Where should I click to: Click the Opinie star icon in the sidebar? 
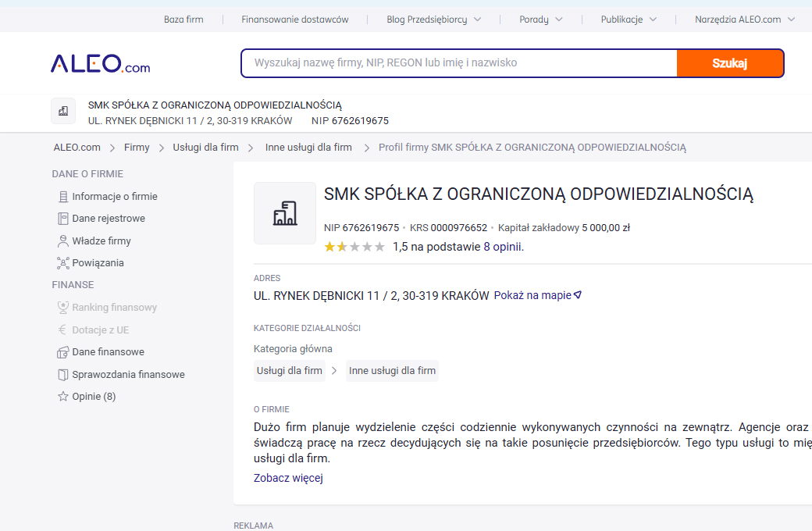tap(63, 397)
